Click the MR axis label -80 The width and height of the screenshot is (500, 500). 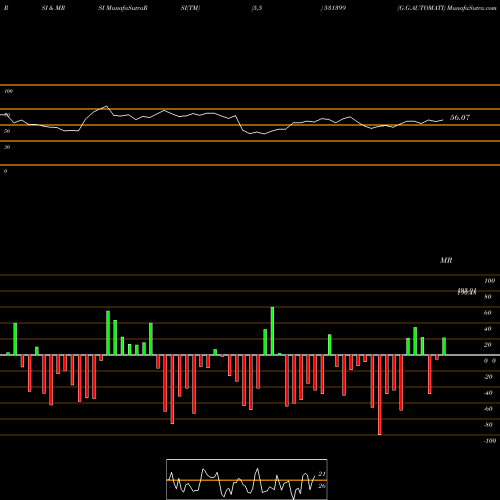click(488, 425)
